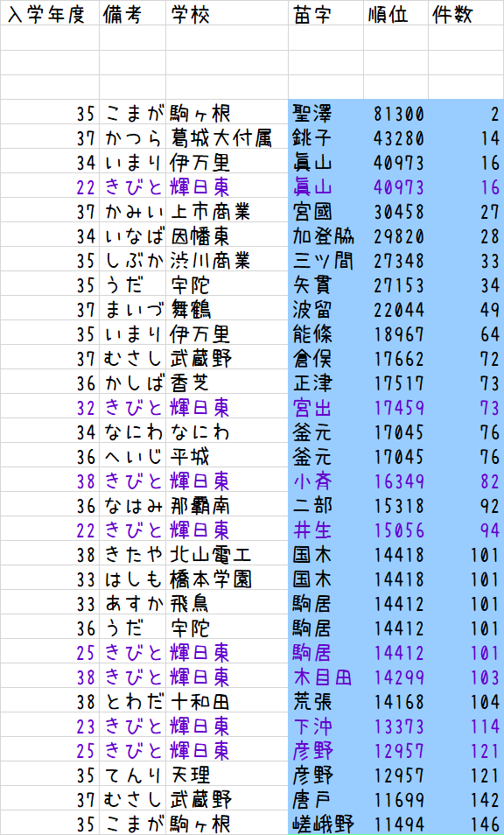
Task: Click the surname cell 宮國
Action: (x=326, y=210)
